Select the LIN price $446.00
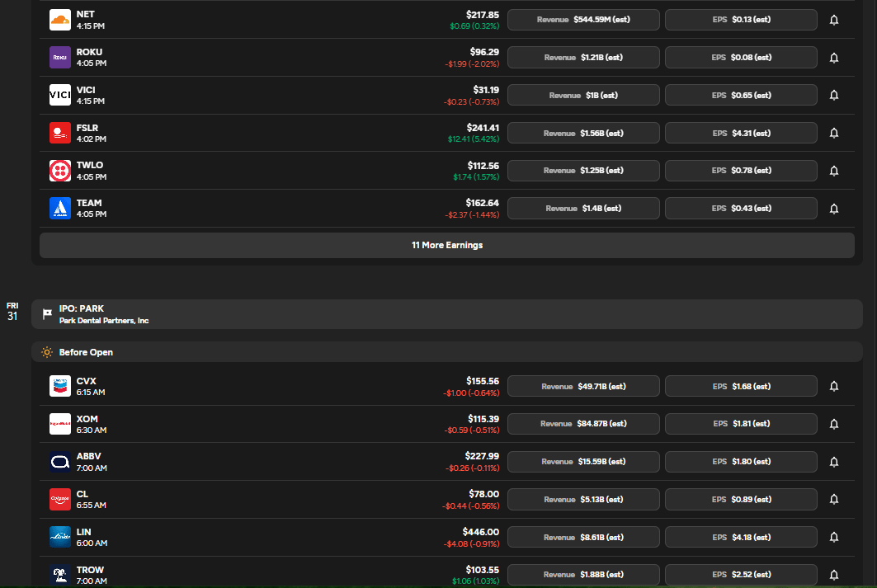This screenshot has height=588, width=877. 480,532
